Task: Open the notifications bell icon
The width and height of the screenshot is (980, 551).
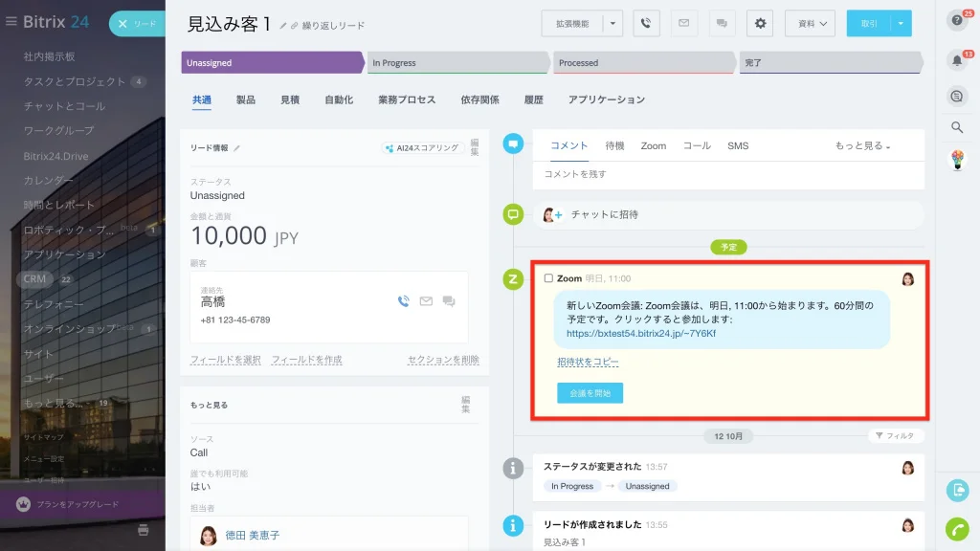Action: coord(957,60)
